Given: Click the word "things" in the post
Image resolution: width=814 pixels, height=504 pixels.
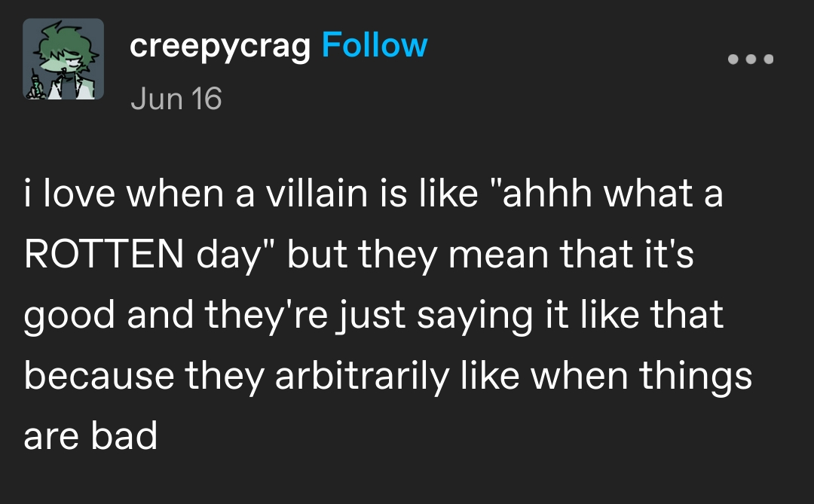Looking at the screenshot, I should tap(696, 376).
